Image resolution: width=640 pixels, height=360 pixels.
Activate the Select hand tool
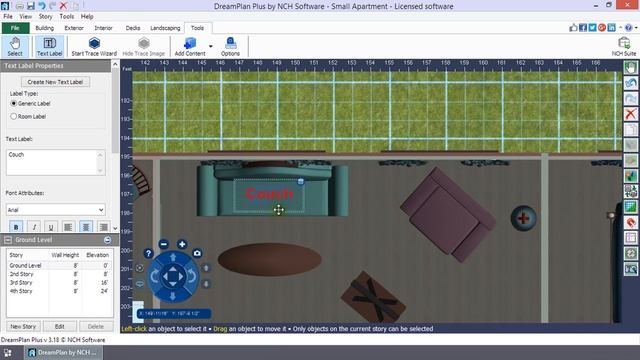coord(15,47)
